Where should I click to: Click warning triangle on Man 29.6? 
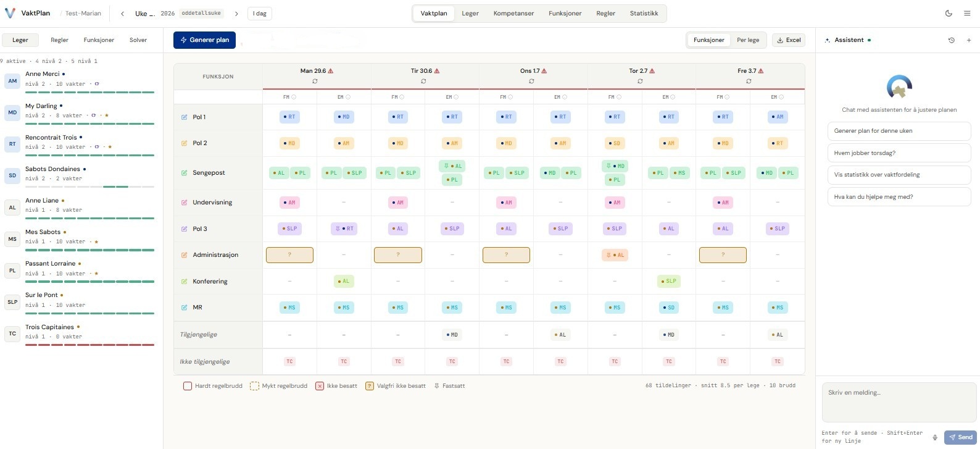[331, 71]
